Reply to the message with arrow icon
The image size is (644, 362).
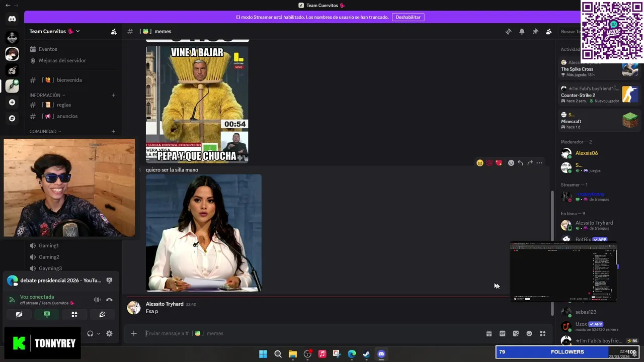(520, 163)
